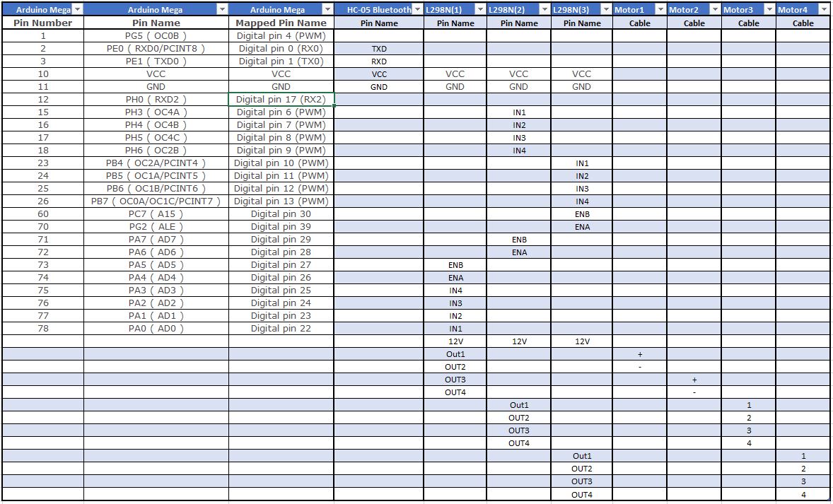The height and width of the screenshot is (504, 833).
Task: Select the 'GND' cell under L298N(3)
Action: pos(582,86)
